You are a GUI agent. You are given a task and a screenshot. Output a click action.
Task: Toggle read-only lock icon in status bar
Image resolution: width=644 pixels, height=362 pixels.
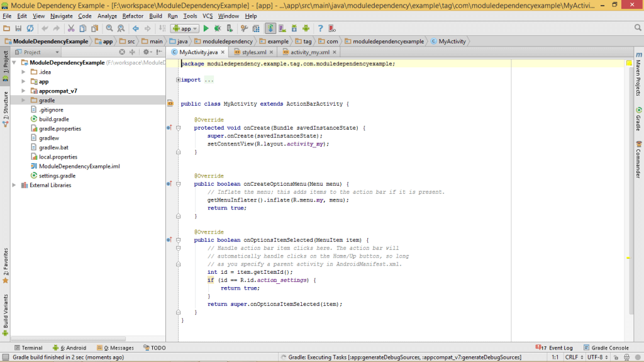tap(616, 358)
